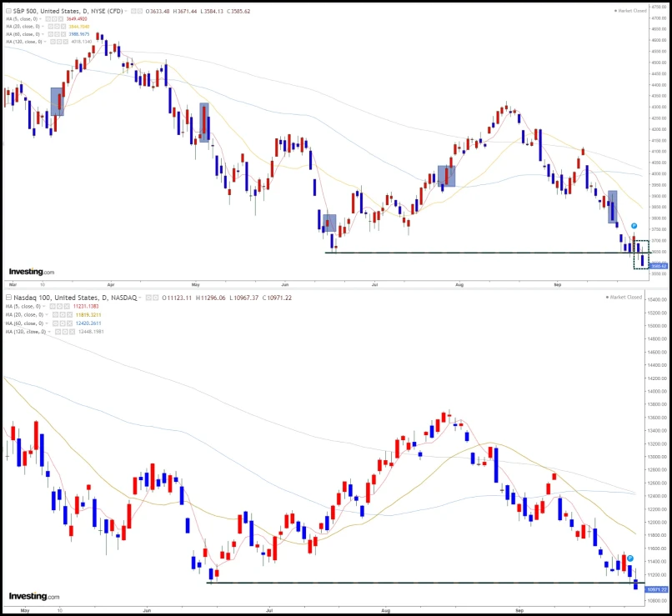The height and width of the screenshot is (616, 672).
Task: Remove MA (20) indicator from Nasdaq 100 chart
Action: pos(69,315)
